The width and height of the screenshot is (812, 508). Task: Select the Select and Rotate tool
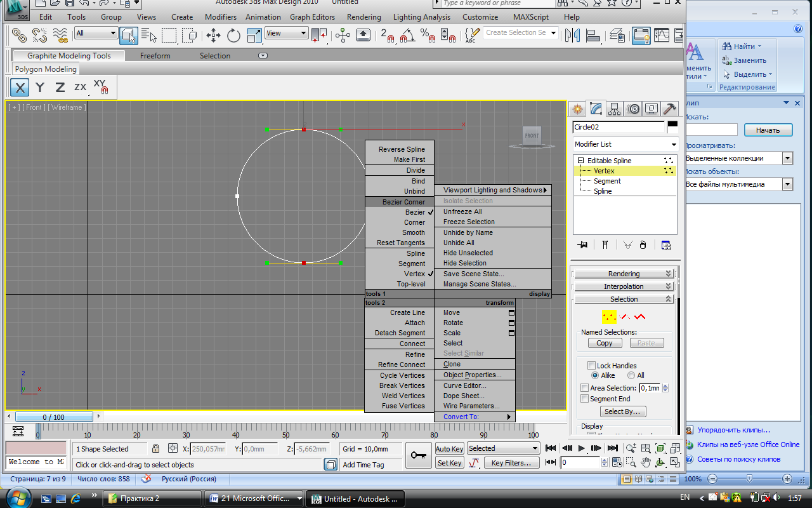[234, 35]
